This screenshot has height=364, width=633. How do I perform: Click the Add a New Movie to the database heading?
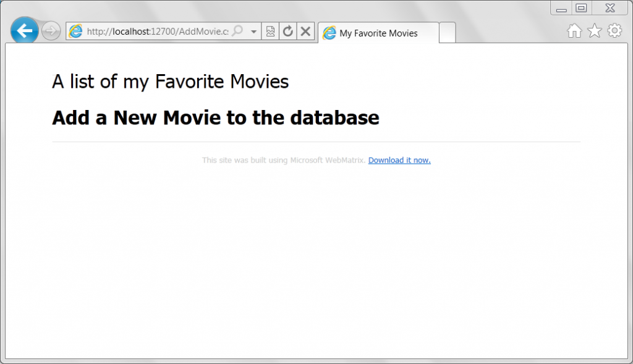pyautogui.click(x=216, y=118)
